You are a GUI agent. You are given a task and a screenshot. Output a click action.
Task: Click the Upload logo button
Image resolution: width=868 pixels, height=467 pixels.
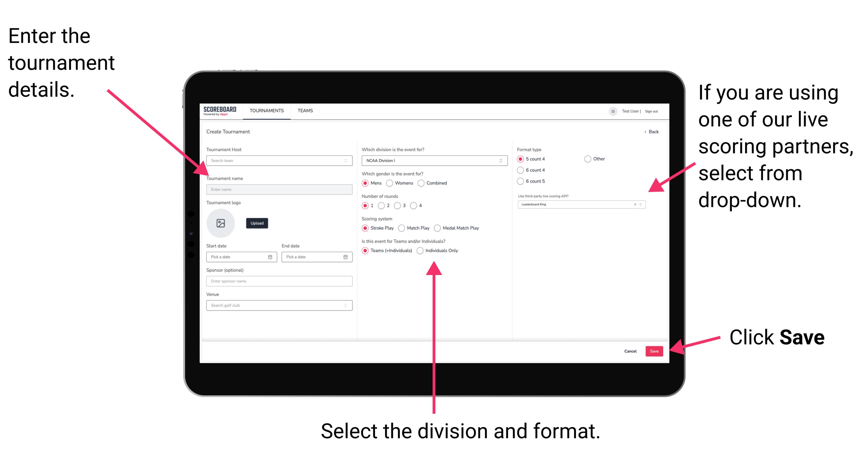point(257,223)
